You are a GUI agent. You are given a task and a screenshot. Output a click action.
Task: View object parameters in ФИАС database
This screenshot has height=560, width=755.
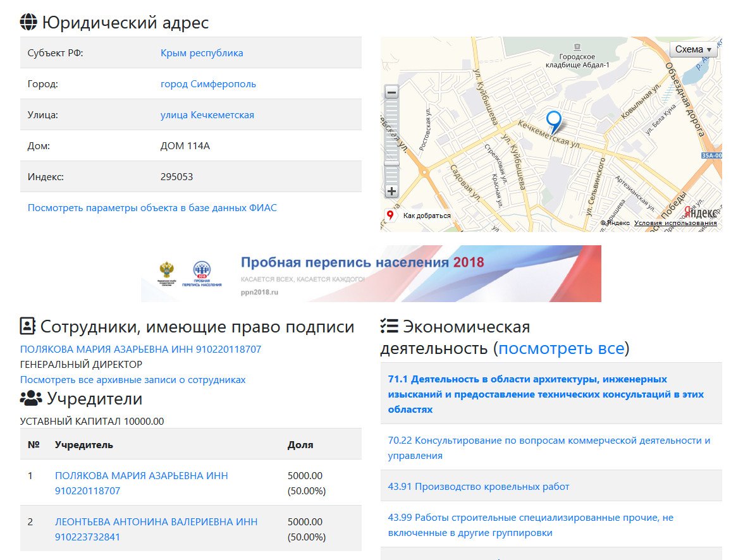coord(152,208)
